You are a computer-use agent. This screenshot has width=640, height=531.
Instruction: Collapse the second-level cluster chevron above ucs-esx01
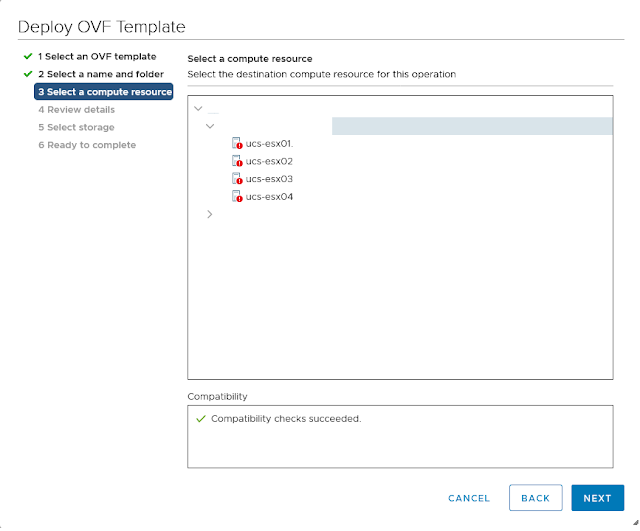[210, 126]
